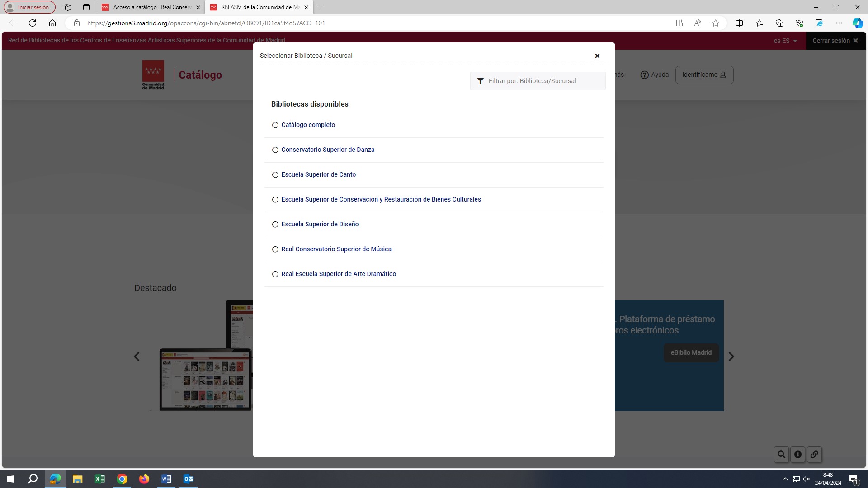Image resolution: width=868 pixels, height=488 pixels.
Task: Select Catálogo completo radio option
Action: coord(275,125)
